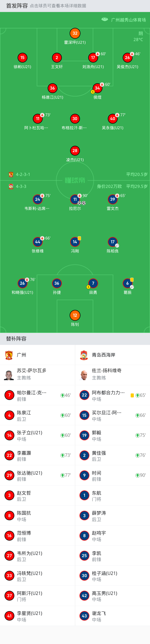The height and width of the screenshot is (644, 150).
Task: Click 冯刚 number 14 player badge
Action: tap(75, 242)
